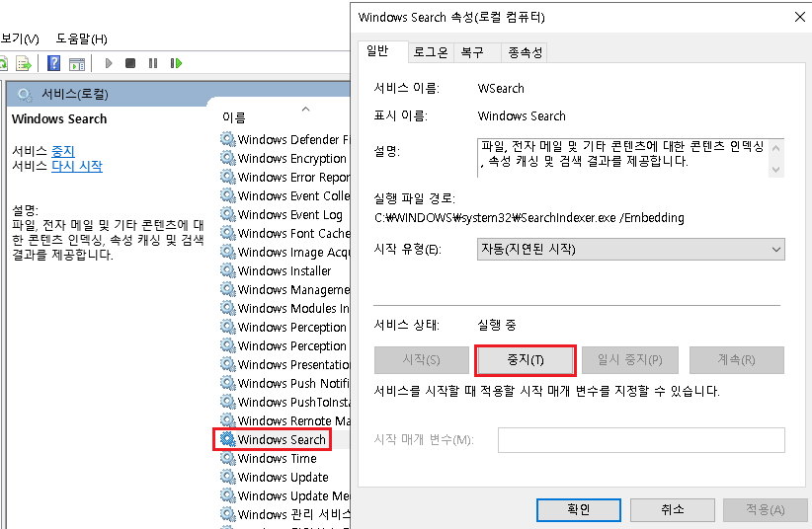Select Windows Presentatio service row
The image size is (812, 529).
(x=284, y=364)
